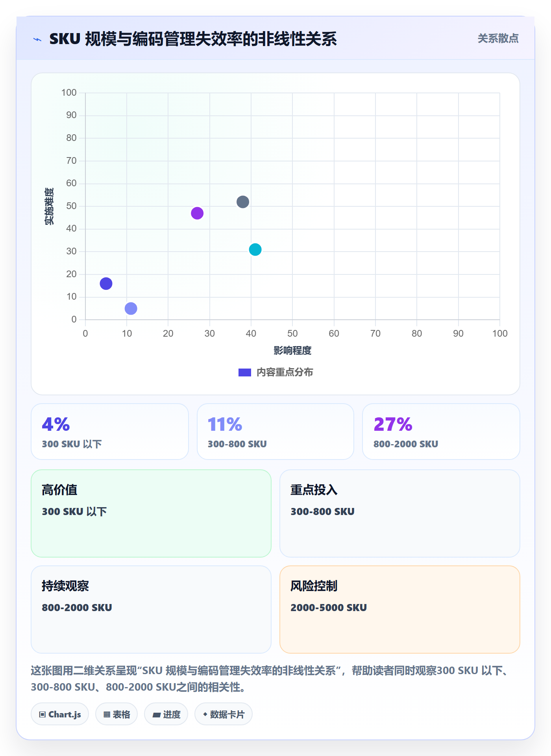Image resolution: width=551 pixels, height=756 pixels.
Task: Click the chart title SKU 规模与编码管理失效率的非线性关系
Action: (x=193, y=39)
